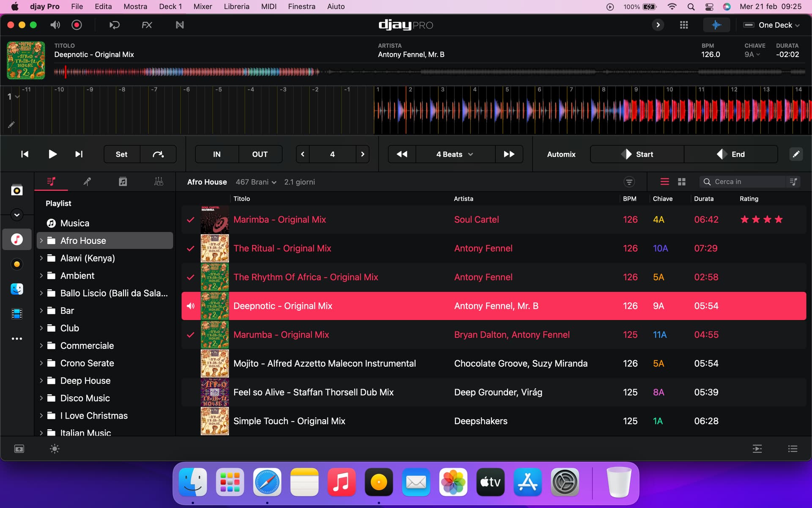Open the bottom-right list panel icon

793,449
